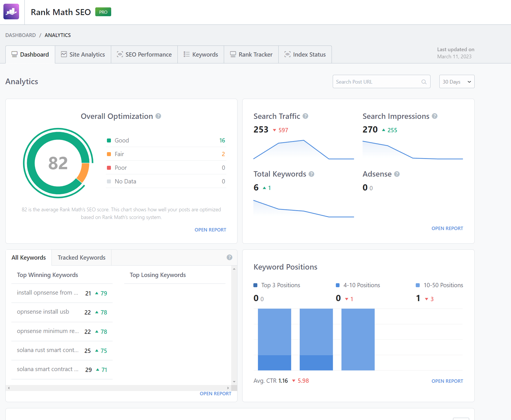Click the Top 3 Positions swatch
The image size is (511, 420).
click(x=255, y=285)
